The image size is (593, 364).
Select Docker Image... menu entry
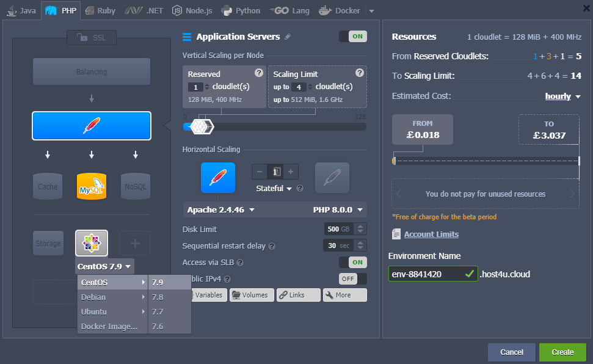click(113, 326)
